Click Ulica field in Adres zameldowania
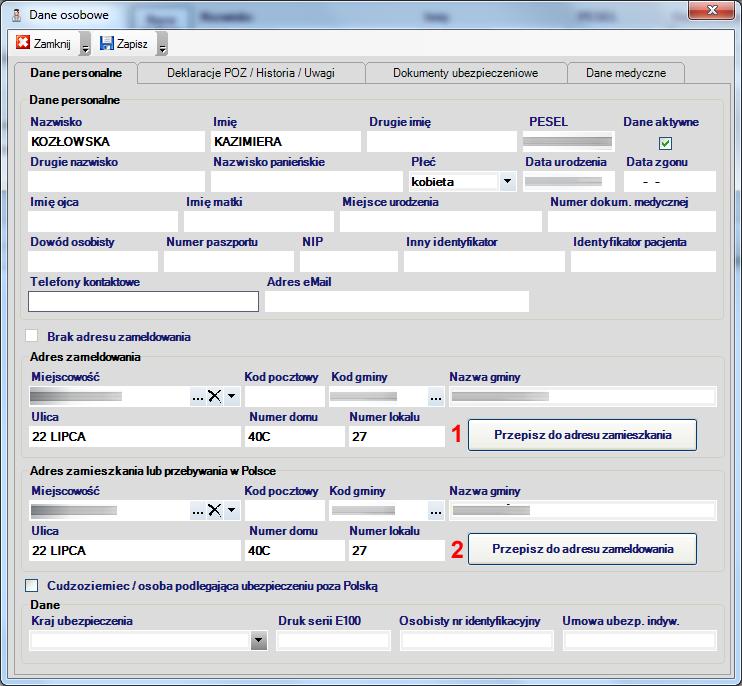Screen dimensions: 742x686 click(x=135, y=436)
